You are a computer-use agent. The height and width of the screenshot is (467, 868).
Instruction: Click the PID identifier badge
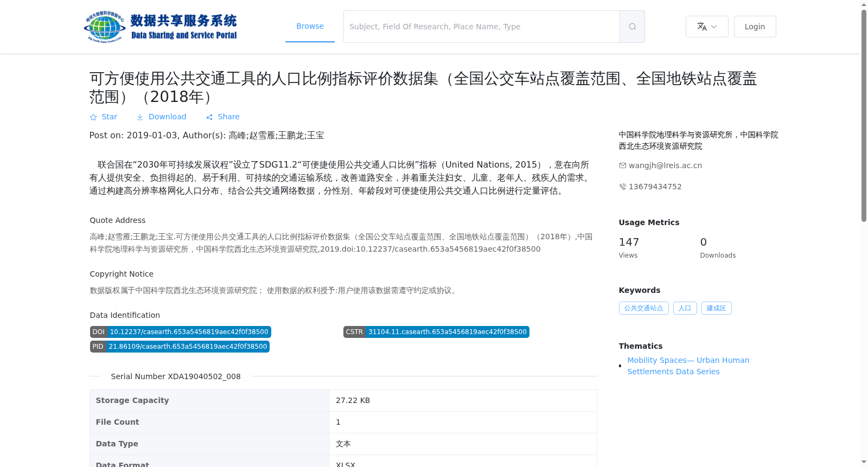(x=180, y=347)
